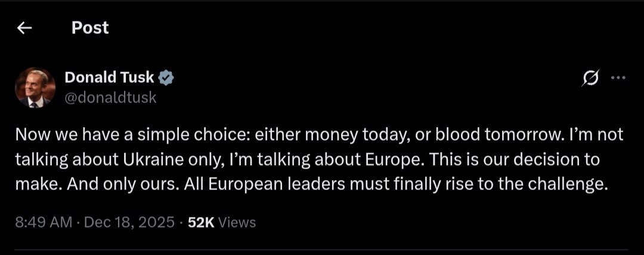Click the "Post" header title
Image resolution: width=644 pixels, height=255 pixels.
coord(90,27)
